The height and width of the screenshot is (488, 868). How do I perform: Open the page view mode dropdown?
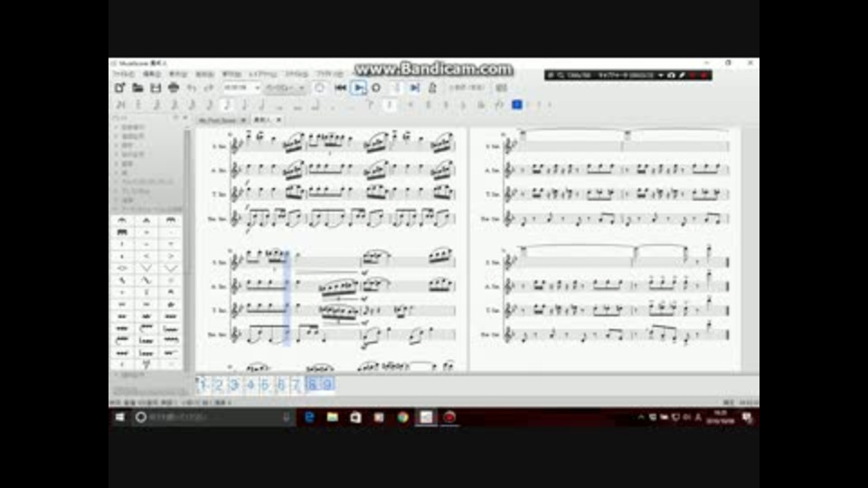tap(285, 88)
